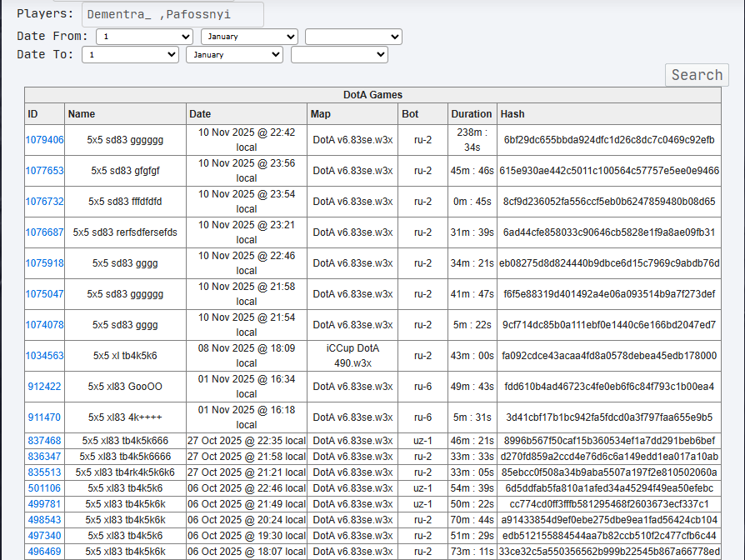Open game ID 496469
The width and height of the screenshot is (745, 560).
coord(45,552)
